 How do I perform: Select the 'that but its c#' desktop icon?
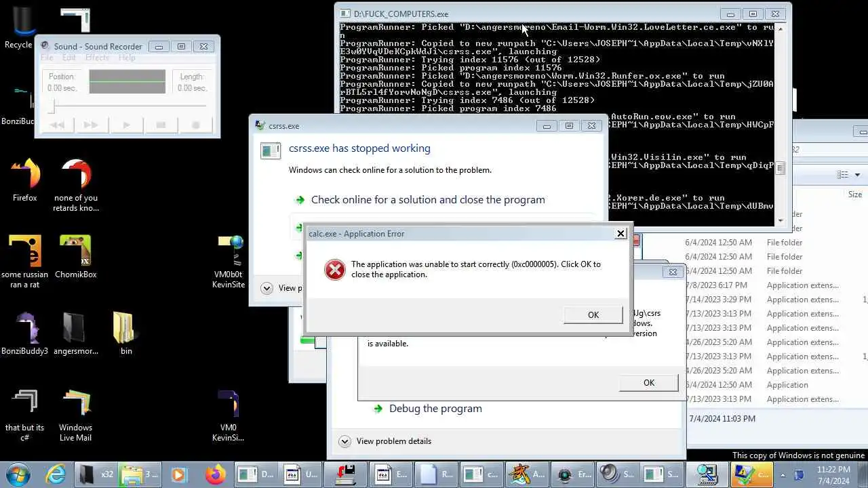pos(24,415)
